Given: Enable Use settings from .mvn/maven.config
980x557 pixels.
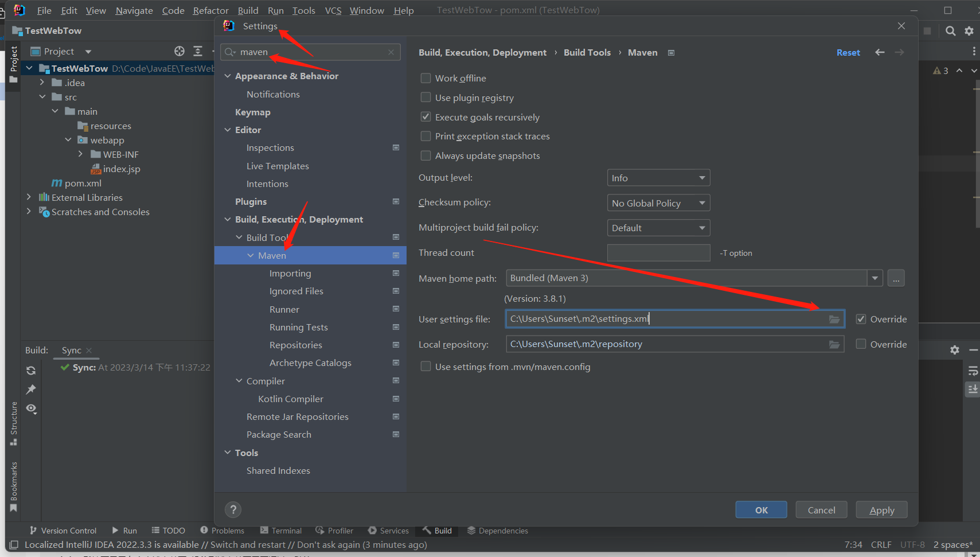Looking at the screenshot, I should click(425, 367).
